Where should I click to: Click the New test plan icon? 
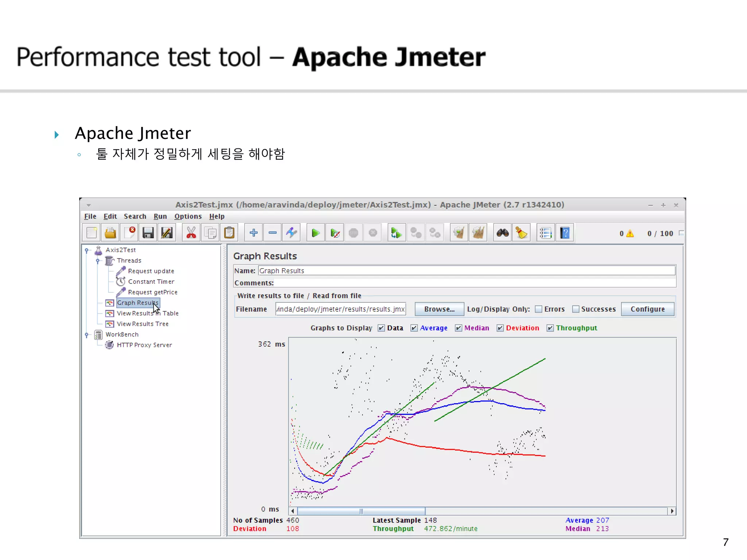point(92,233)
